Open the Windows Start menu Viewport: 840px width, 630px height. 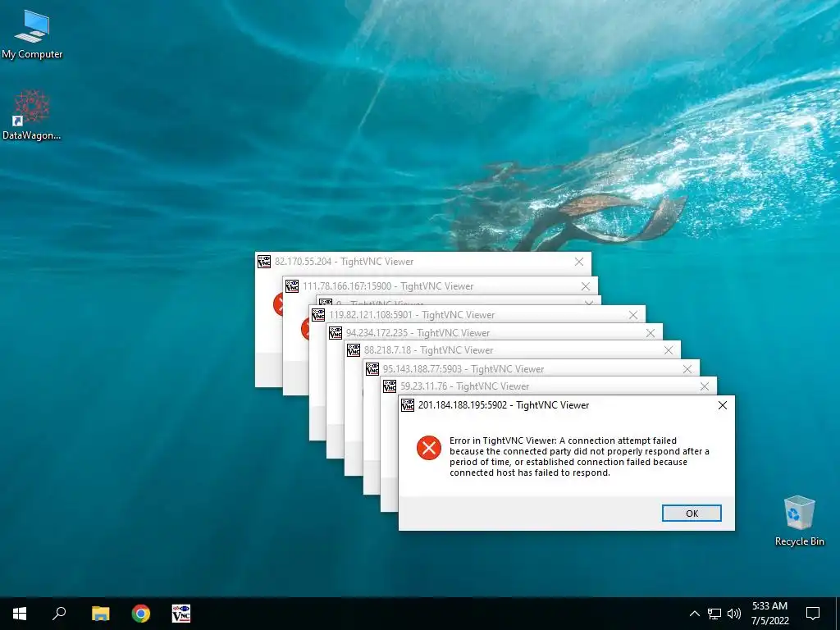tap(20, 614)
